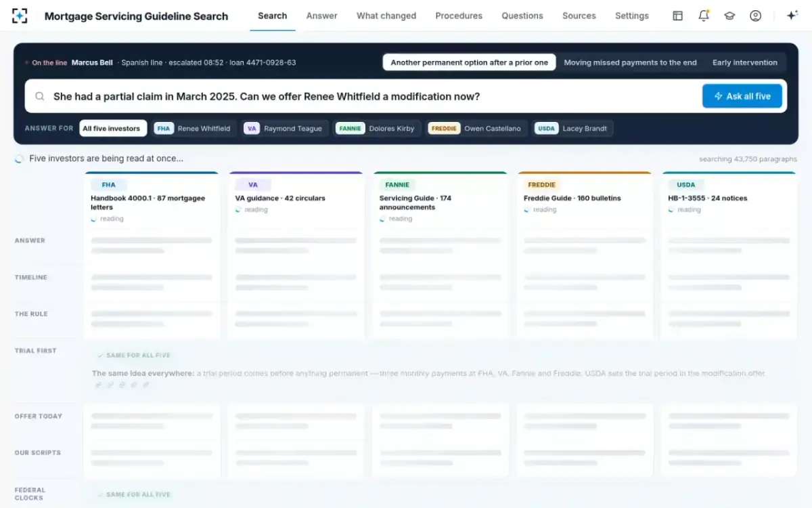Filter answers to Lacey Brandt USDA

click(572, 129)
